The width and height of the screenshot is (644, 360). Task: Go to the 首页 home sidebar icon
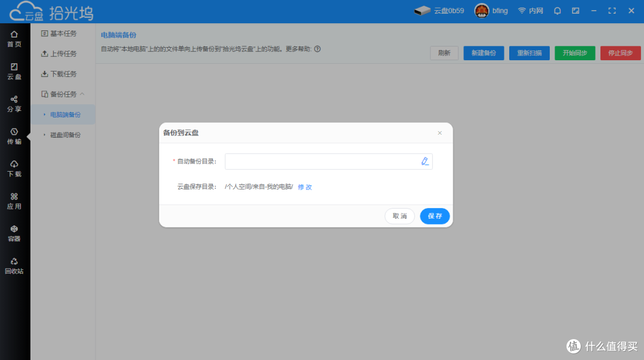[14, 39]
